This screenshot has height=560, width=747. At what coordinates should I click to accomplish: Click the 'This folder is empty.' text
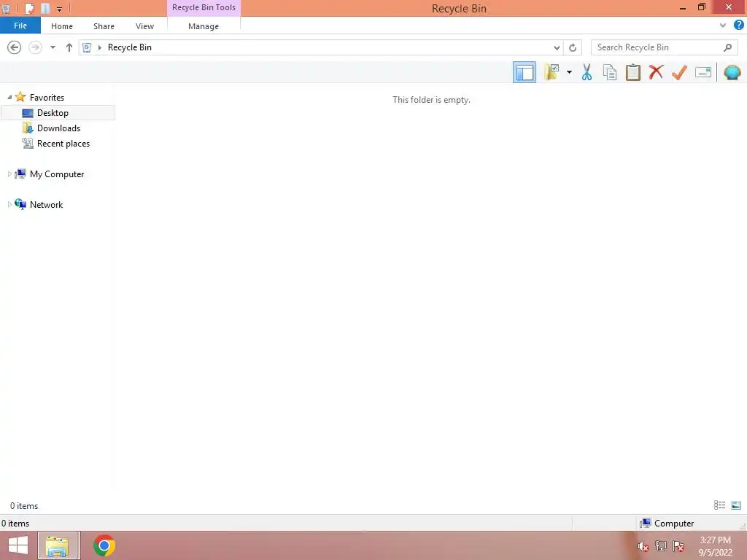(x=431, y=99)
